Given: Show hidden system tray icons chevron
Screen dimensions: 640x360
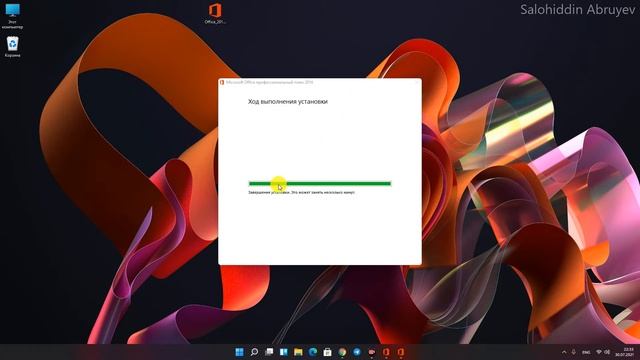Looking at the screenshot, I should pos(564,352).
